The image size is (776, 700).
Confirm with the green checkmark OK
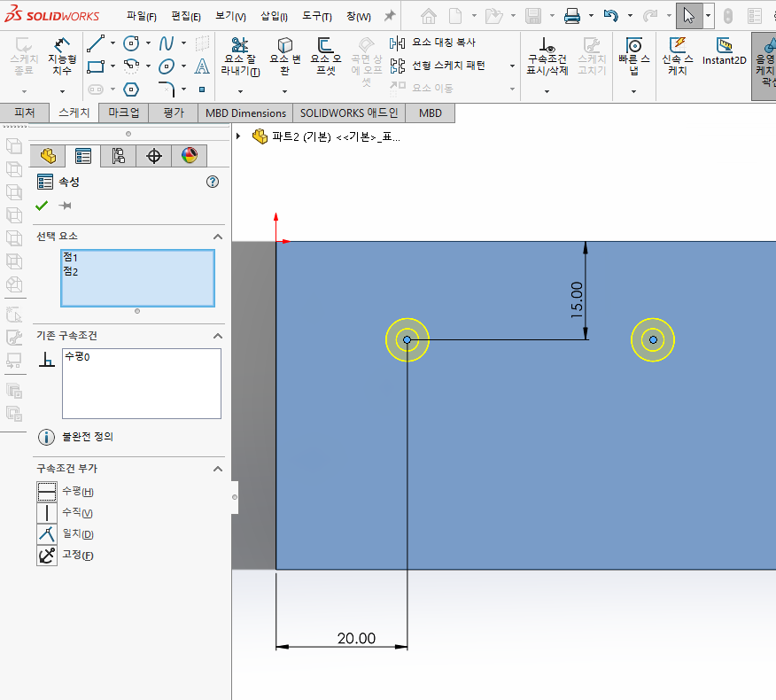coord(42,206)
